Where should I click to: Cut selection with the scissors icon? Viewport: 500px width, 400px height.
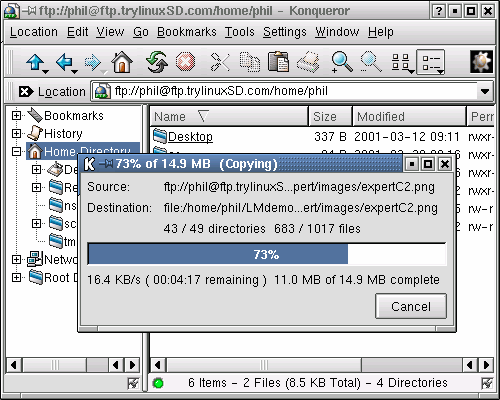click(x=220, y=62)
